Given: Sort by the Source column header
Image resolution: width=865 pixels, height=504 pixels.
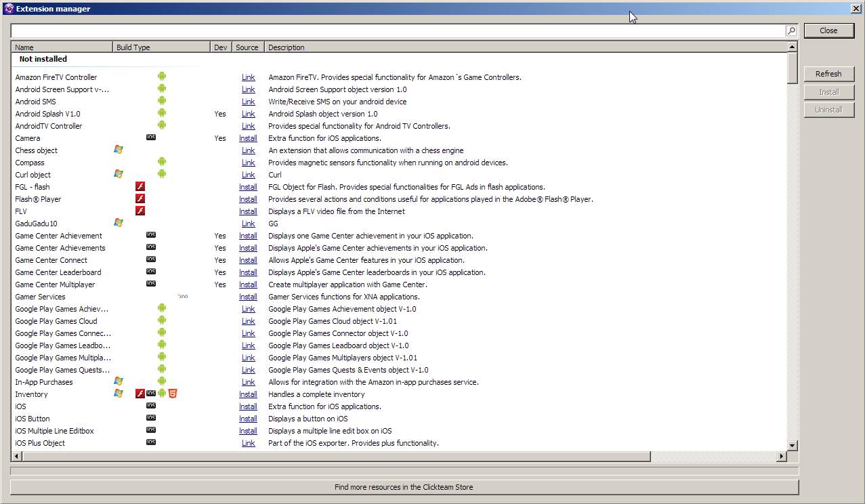Looking at the screenshot, I should [247, 47].
